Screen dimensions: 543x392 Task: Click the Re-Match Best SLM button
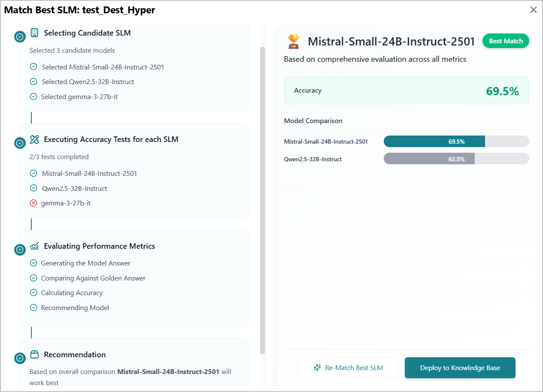pyautogui.click(x=348, y=368)
